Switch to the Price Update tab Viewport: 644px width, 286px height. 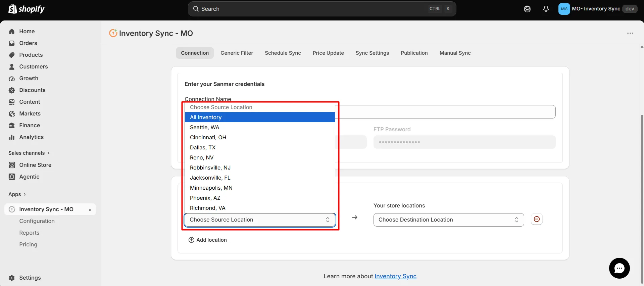[x=328, y=53]
